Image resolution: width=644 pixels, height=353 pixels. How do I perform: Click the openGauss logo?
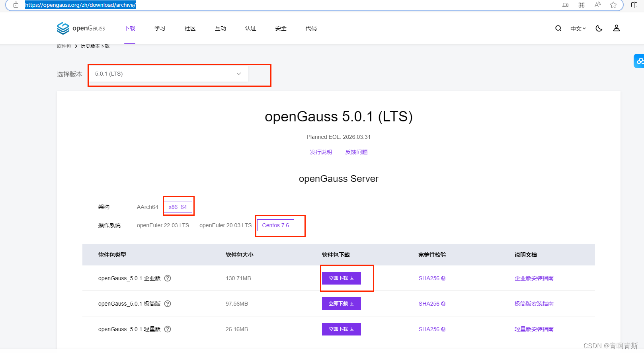tap(81, 28)
